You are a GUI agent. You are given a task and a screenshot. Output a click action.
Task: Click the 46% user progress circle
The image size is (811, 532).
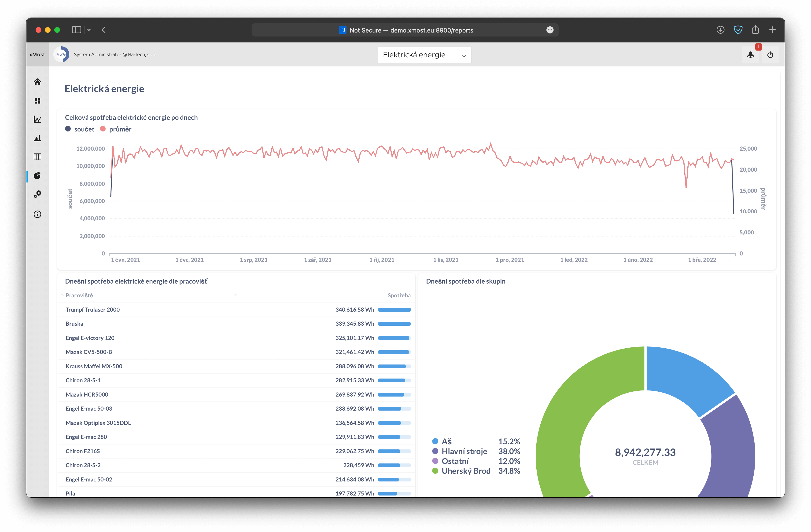click(x=61, y=55)
